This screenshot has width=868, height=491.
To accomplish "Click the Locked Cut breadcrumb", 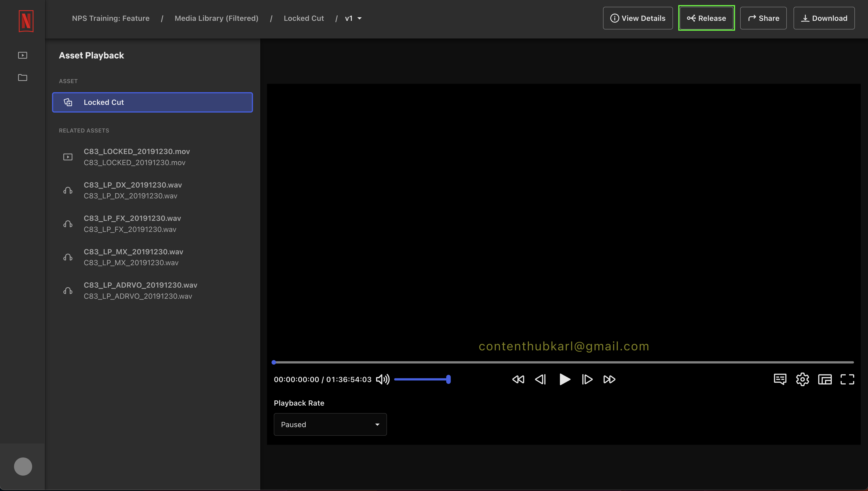I will [x=304, y=18].
